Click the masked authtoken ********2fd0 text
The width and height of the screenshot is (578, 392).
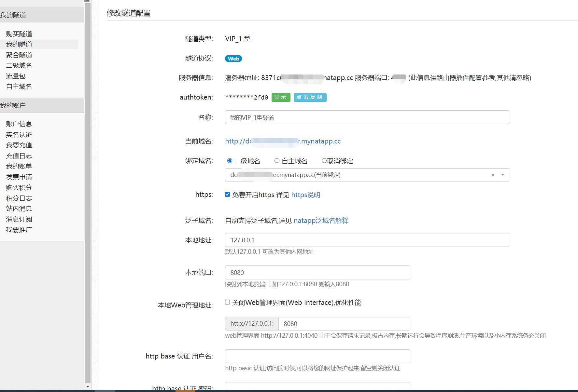coord(247,97)
